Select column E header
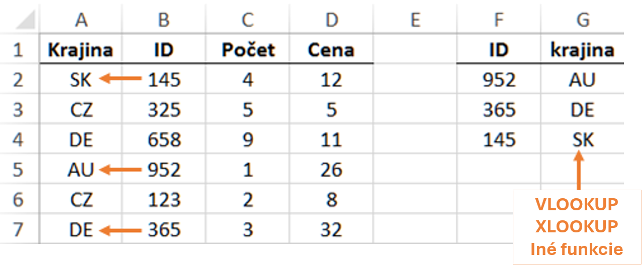Viewport: 644px width, 268px height. [x=415, y=20]
